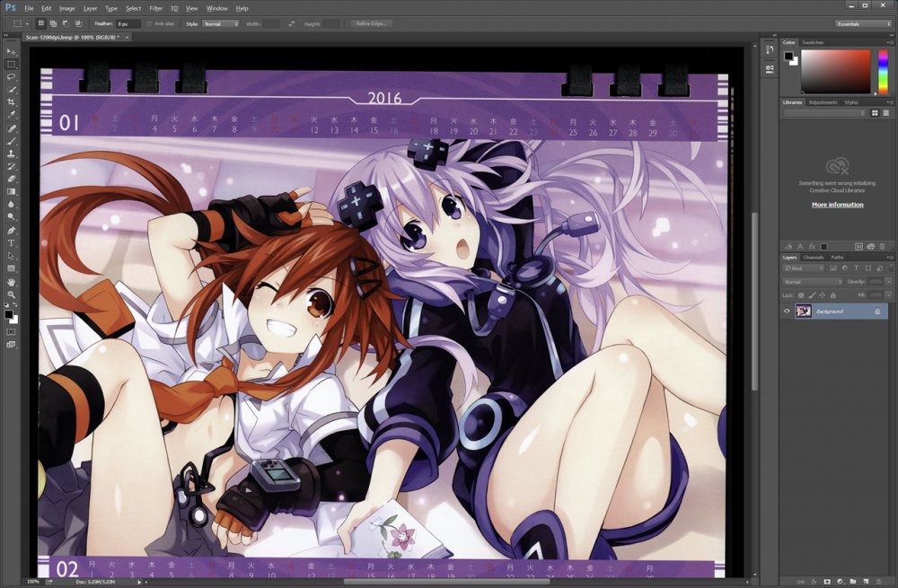Screen dimensions: 898x588
Task: Select the Rectangular Marquee tool in toolbox
Action: click(x=11, y=64)
